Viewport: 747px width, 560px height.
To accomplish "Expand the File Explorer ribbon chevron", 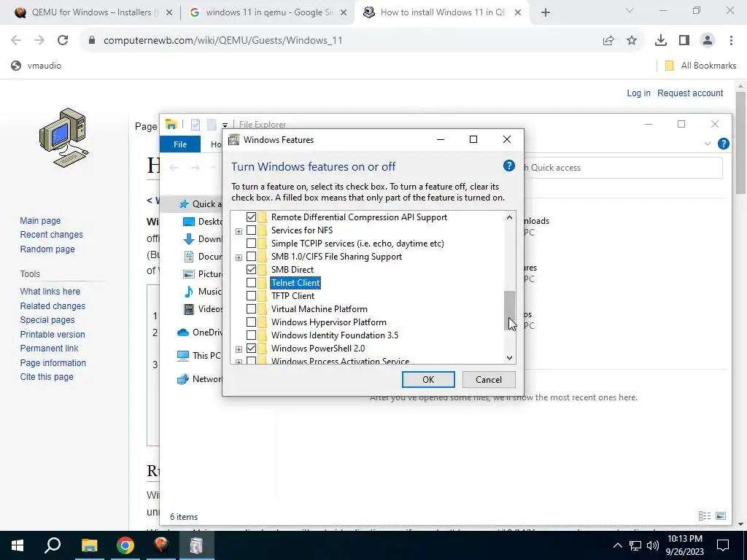I will click(707, 144).
